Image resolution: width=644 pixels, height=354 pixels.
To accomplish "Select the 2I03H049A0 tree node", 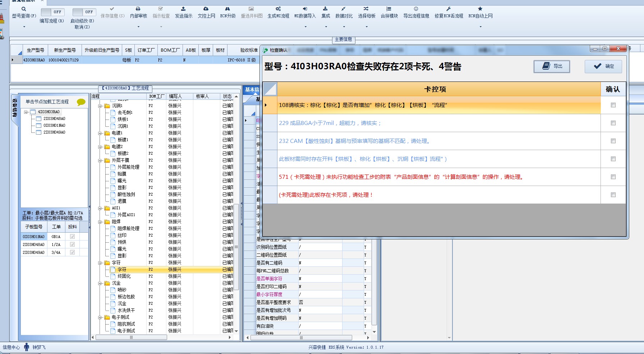I will pos(54,132).
